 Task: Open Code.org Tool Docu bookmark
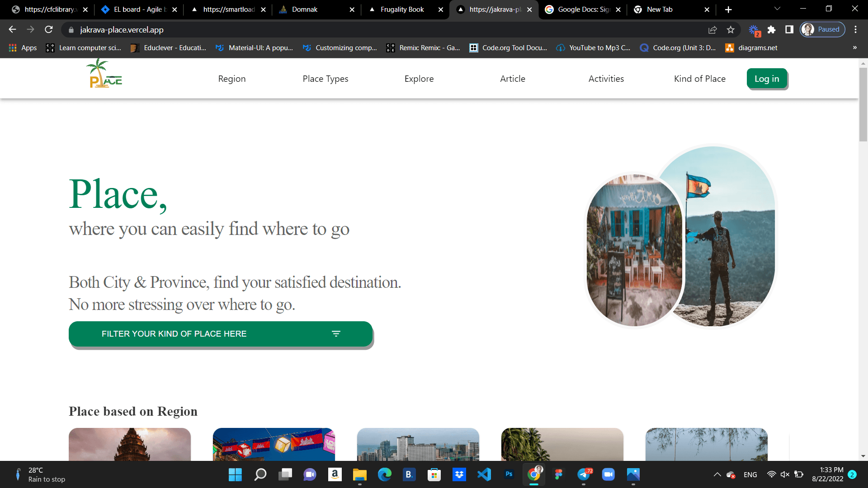point(508,47)
